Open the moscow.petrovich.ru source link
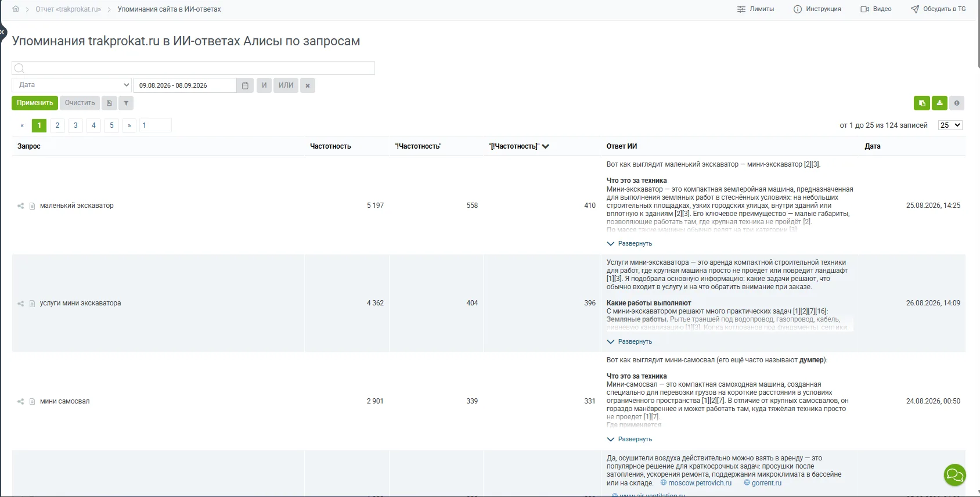 pyautogui.click(x=700, y=483)
